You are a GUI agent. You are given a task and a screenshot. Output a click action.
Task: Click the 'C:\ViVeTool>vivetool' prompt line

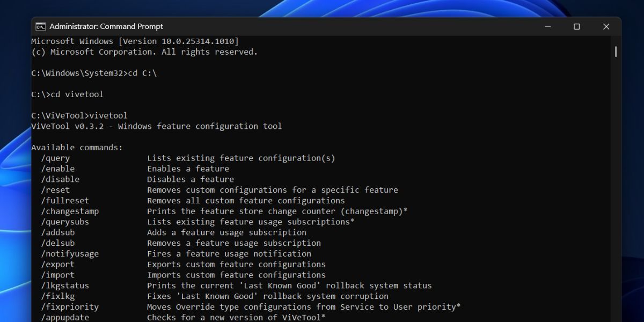coord(79,115)
